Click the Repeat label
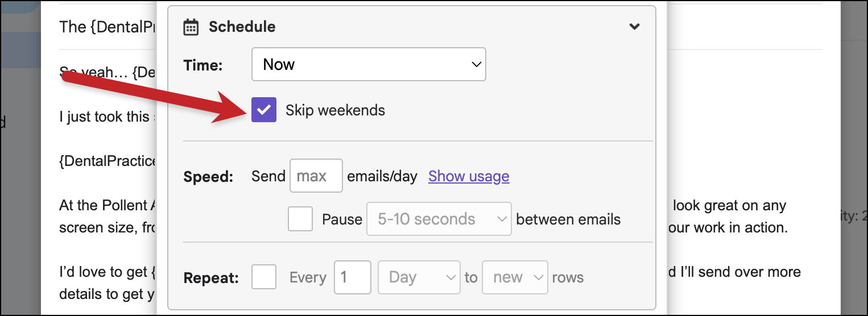This screenshot has width=868, height=316. (x=211, y=278)
